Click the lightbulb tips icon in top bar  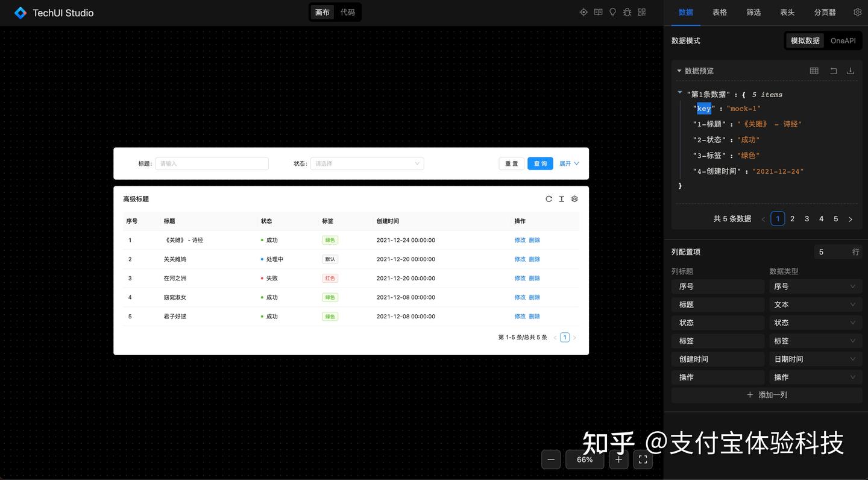(x=612, y=12)
